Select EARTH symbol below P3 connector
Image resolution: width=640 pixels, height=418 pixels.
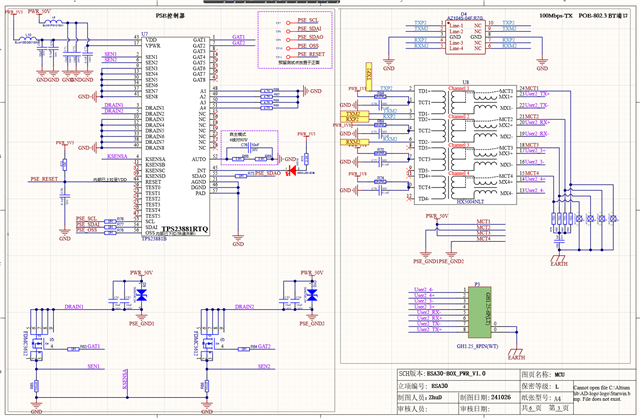[x=516, y=354]
